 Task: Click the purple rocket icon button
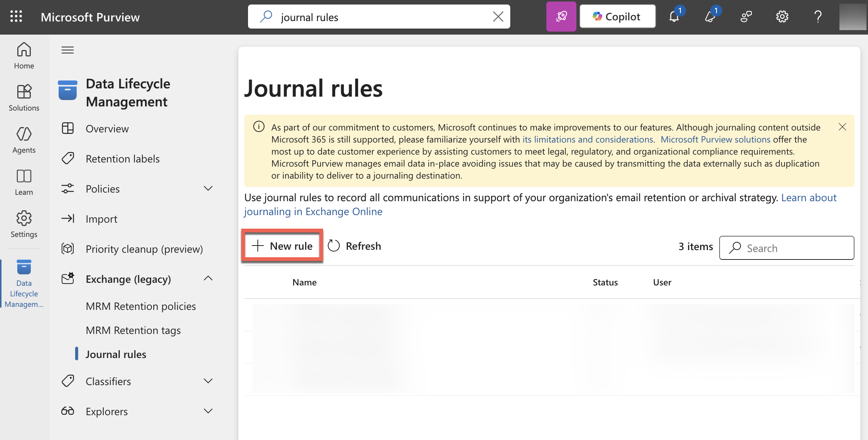(561, 17)
